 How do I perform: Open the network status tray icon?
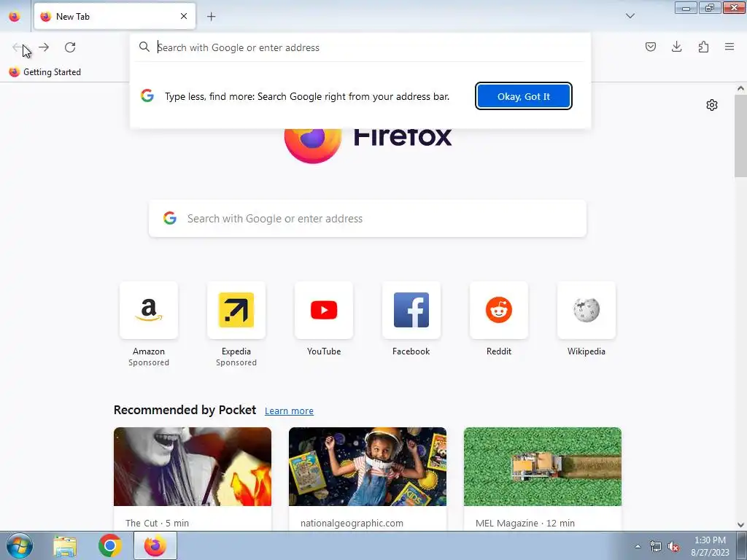tap(656, 546)
